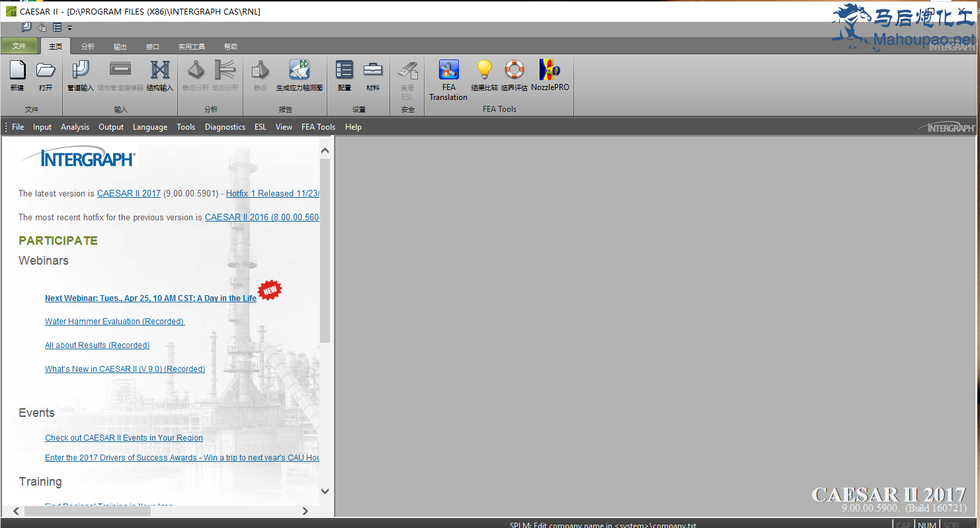Click the horizontal scrollbar thumb in news panel
This screenshot has height=528, width=980.
point(87,511)
